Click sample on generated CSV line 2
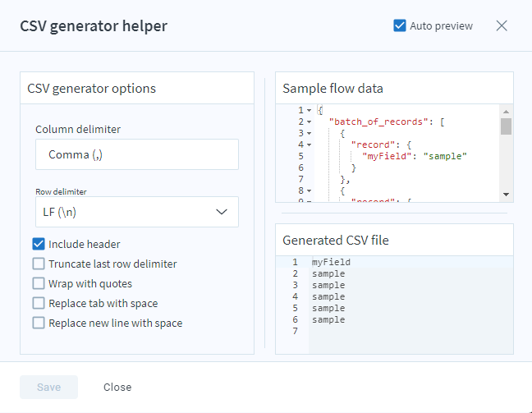 (x=328, y=274)
